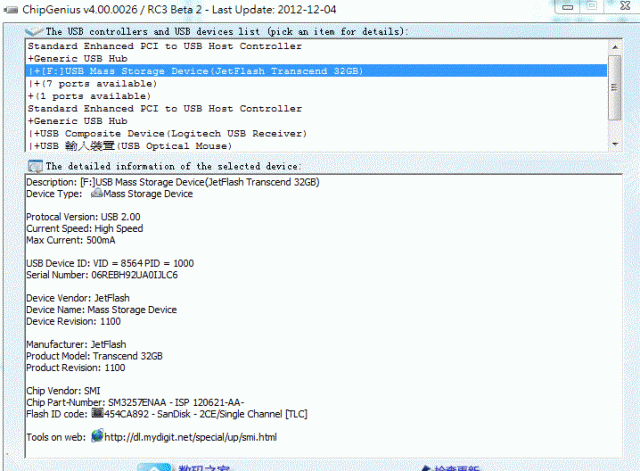
Task: Click the Device Vendor: JetFlash line
Action: point(78,298)
